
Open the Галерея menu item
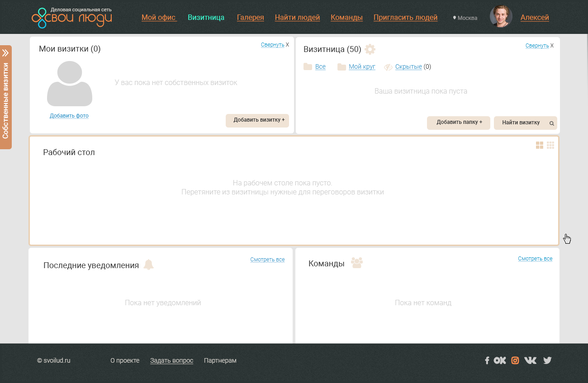251,18
